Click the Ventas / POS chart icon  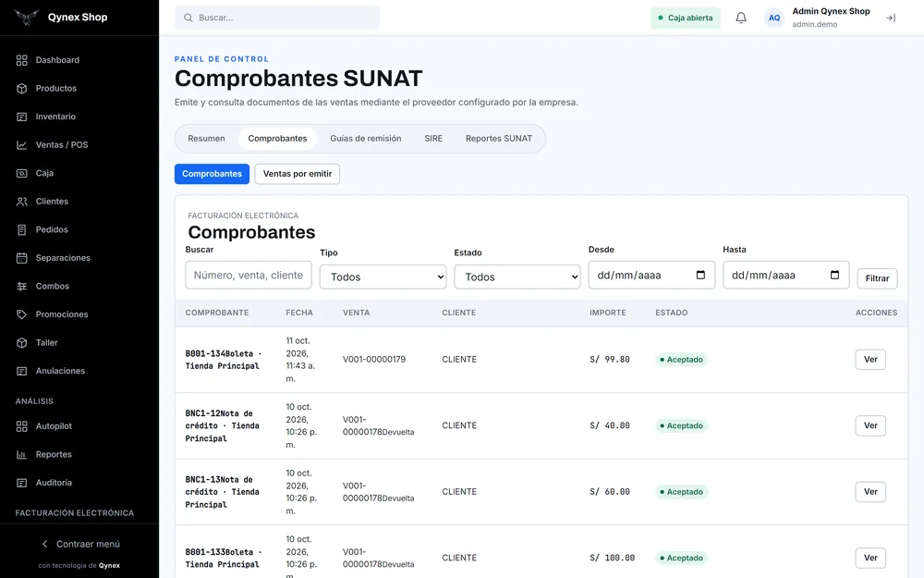[x=22, y=145]
